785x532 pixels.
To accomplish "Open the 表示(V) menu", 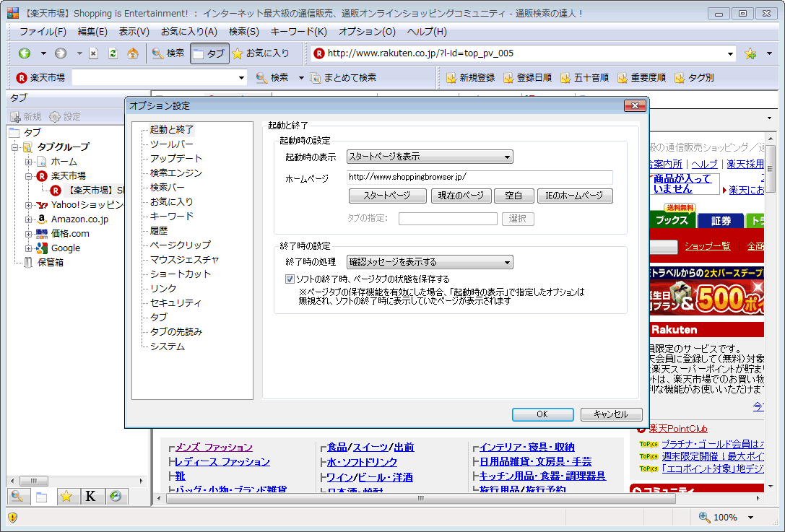I will 134,32.
